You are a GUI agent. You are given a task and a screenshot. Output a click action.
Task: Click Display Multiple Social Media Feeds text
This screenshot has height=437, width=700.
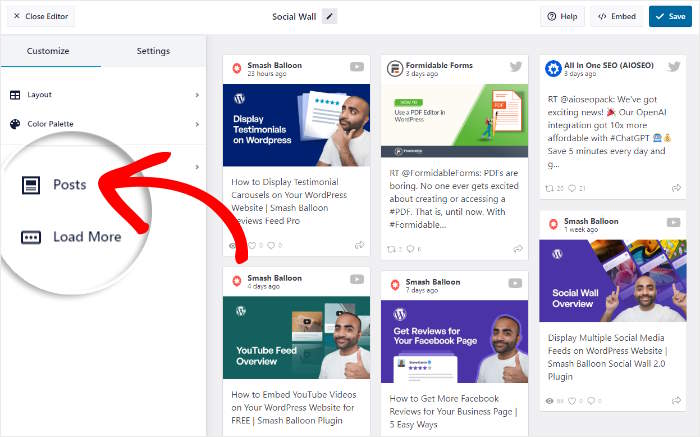[608, 357]
